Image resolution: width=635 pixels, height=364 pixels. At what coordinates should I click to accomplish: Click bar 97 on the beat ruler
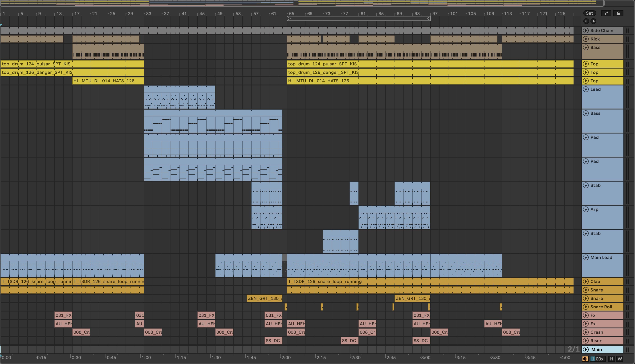coord(435,14)
